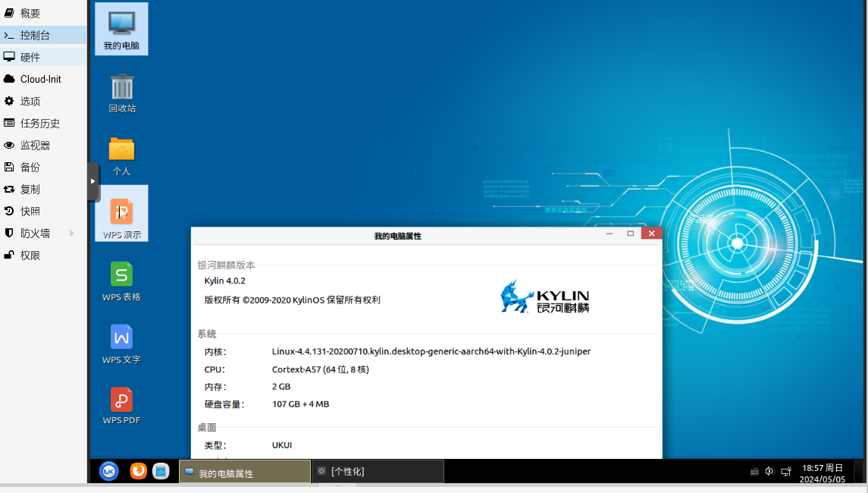
Task: Click the 107 GB + 4 MB disk value
Action: (301, 404)
